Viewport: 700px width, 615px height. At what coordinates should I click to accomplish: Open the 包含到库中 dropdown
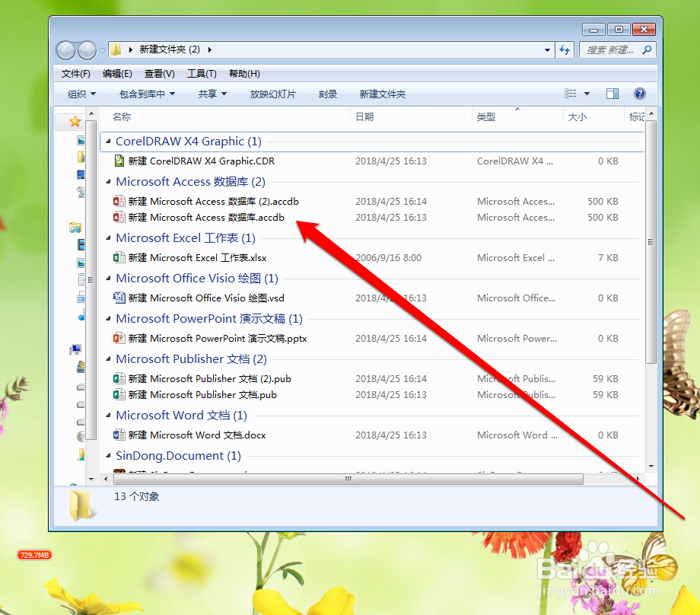click(x=148, y=94)
